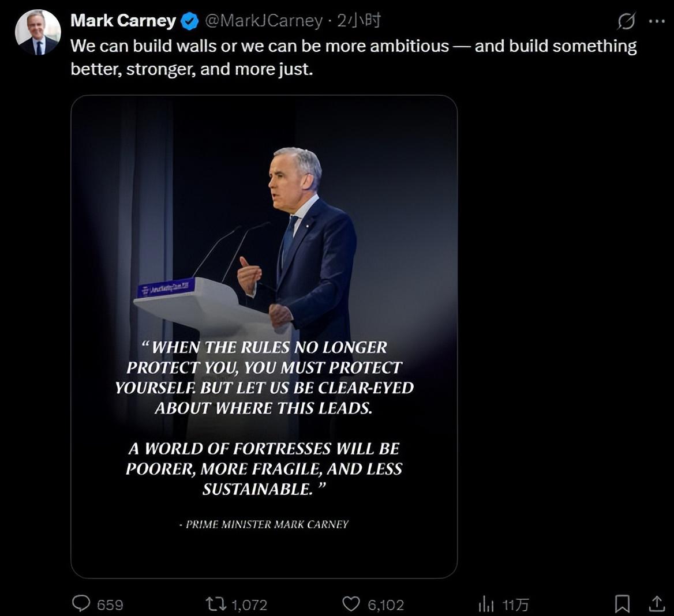Click the tweet text about building walls

pos(353,57)
